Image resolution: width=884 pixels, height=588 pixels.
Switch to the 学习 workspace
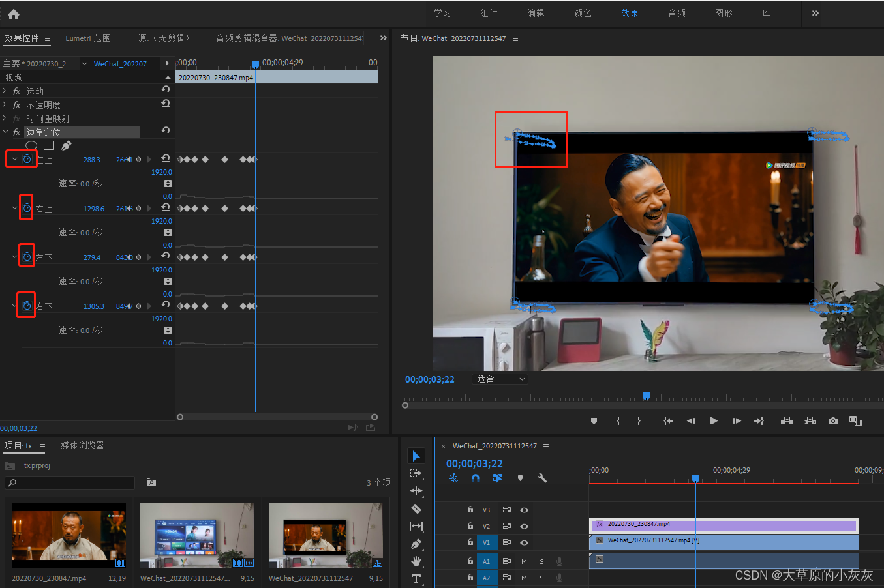442,13
